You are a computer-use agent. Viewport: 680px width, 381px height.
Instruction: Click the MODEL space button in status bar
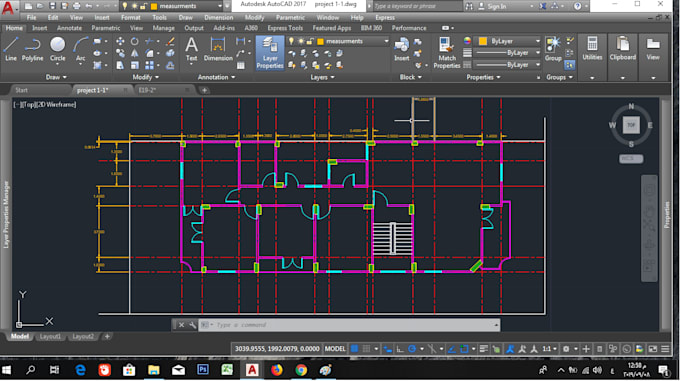click(x=335, y=349)
